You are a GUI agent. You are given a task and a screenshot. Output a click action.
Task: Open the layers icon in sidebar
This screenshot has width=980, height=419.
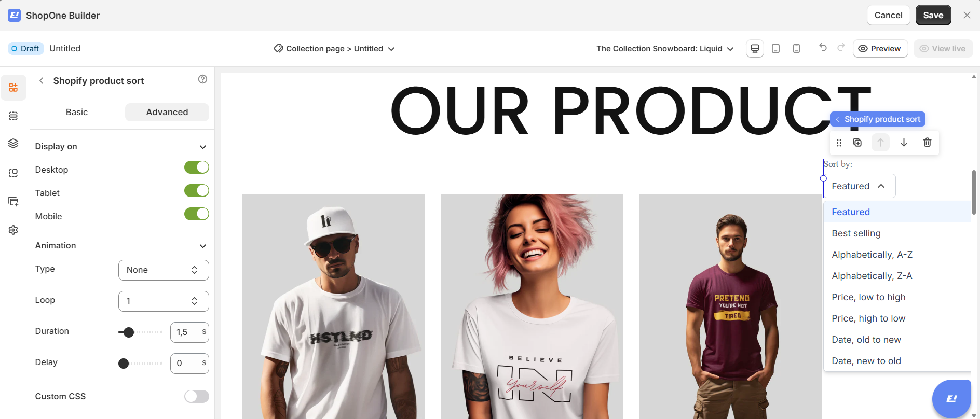[13, 144]
